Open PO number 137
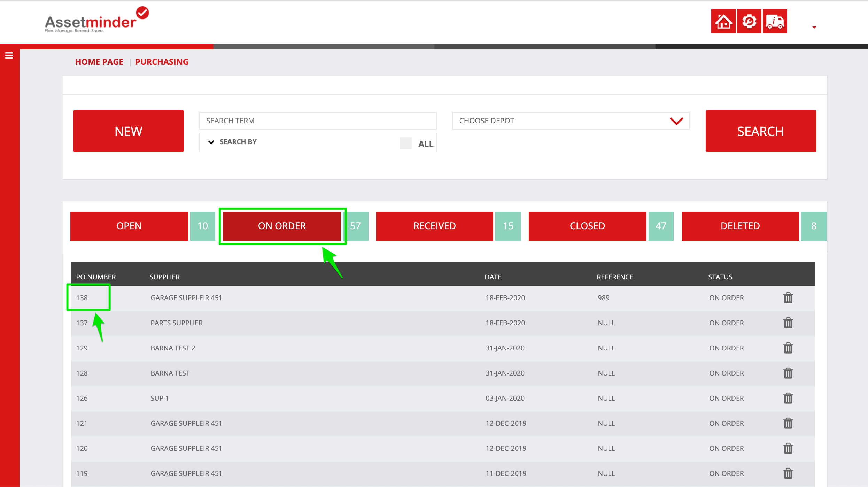The width and height of the screenshot is (868, 487). pos(82,323)
